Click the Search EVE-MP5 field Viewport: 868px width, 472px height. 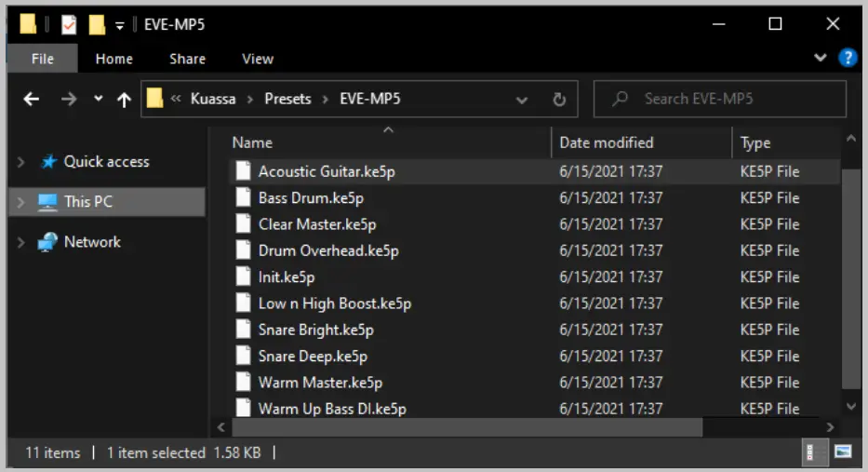tap(720, 99)
